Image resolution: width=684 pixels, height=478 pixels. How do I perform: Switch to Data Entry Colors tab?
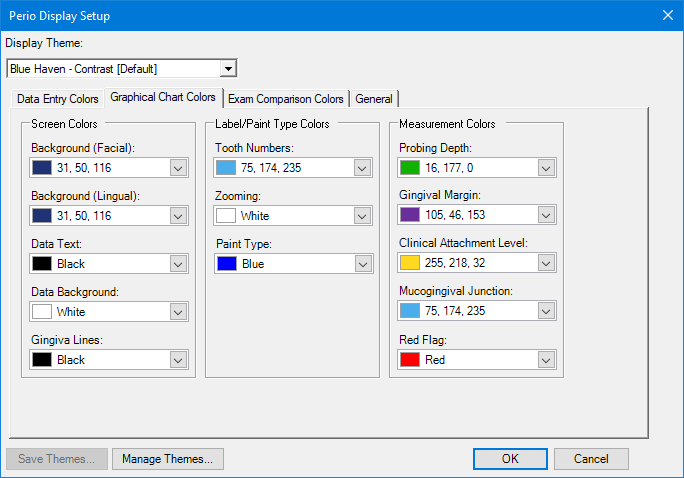click(x=58, y=99)
